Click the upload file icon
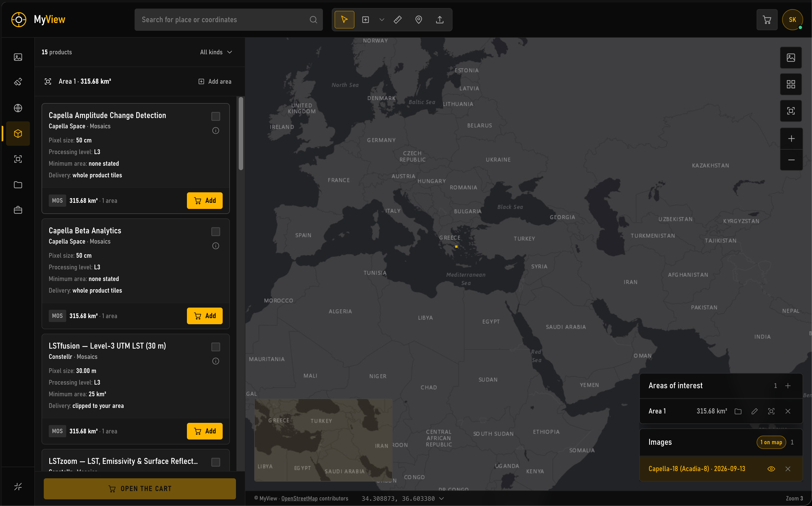The height and width of the screenshot is (506, 812). pos(440,20)
